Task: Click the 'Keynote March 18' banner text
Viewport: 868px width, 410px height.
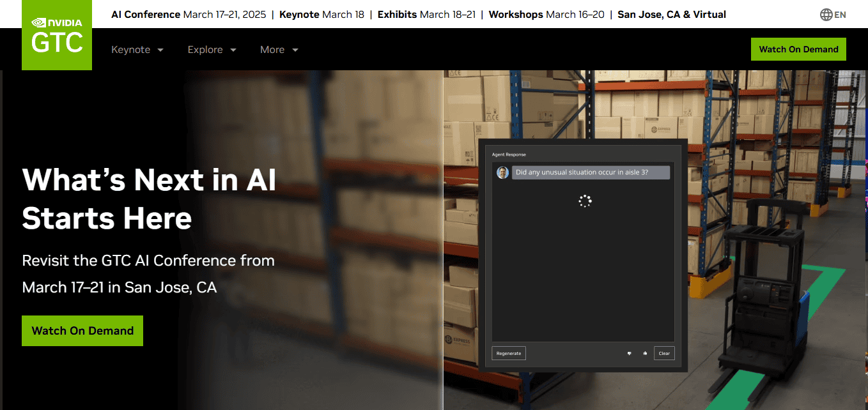Action: (x=322, y=15)
